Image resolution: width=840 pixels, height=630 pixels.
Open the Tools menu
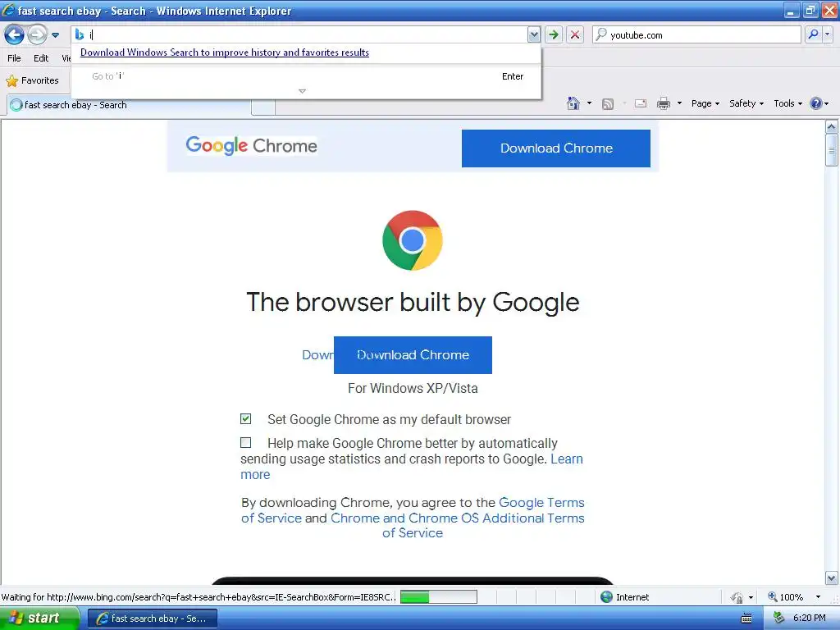click(x=788, y=103)
